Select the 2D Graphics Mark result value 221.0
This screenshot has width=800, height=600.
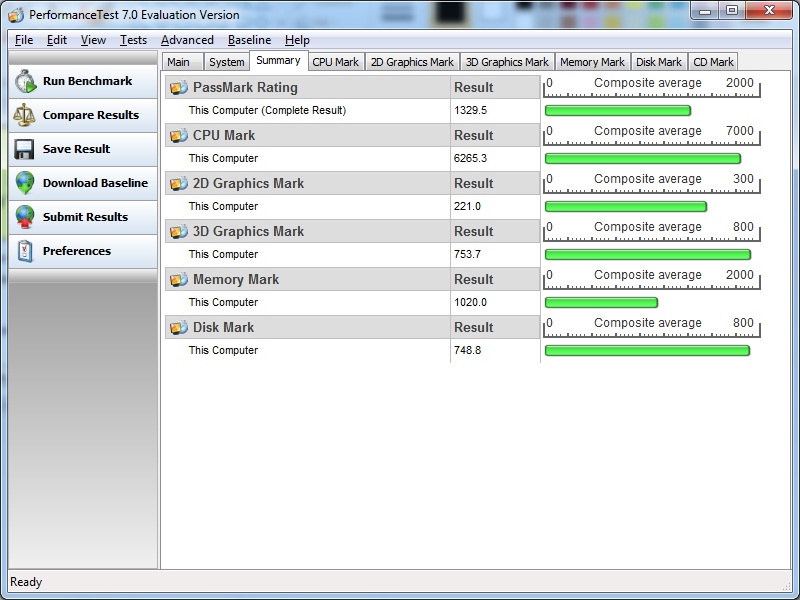click(x=467, y=207)
